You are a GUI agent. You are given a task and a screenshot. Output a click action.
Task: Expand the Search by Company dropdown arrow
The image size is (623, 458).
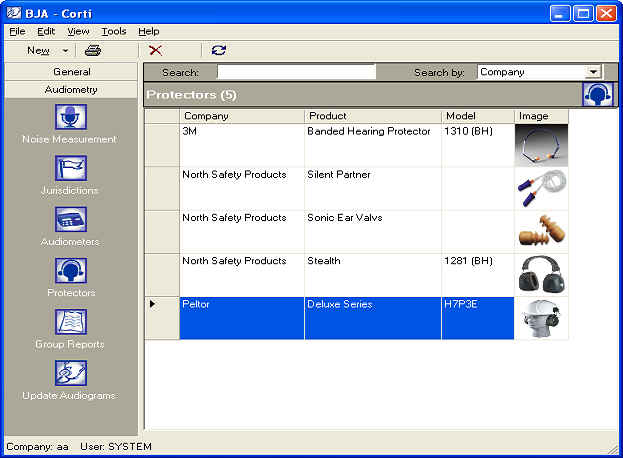pyautogui.click(x=593, y=72)
